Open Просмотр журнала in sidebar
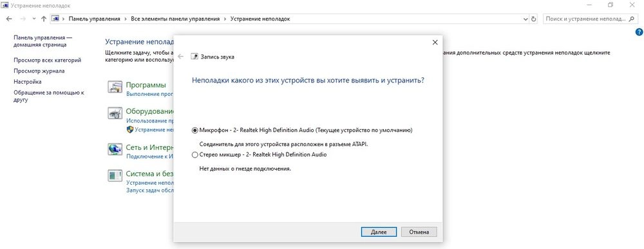The width and height of the screenshot is (644, 249). pyautogui.click(x=39, y=71)
